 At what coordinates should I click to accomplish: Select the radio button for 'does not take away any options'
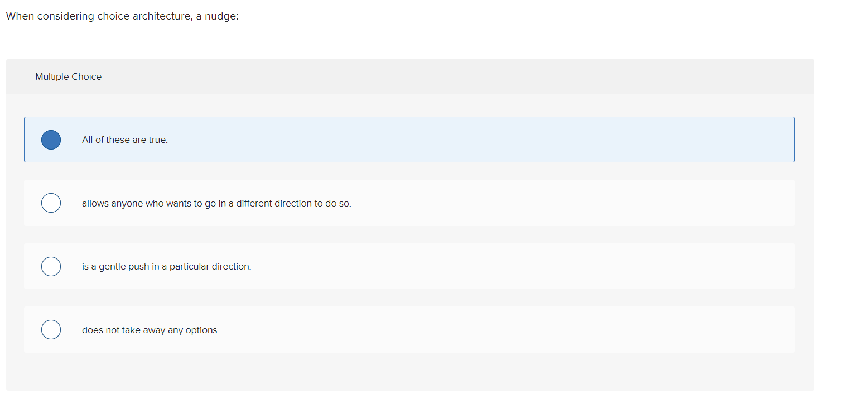pos(51,329)
